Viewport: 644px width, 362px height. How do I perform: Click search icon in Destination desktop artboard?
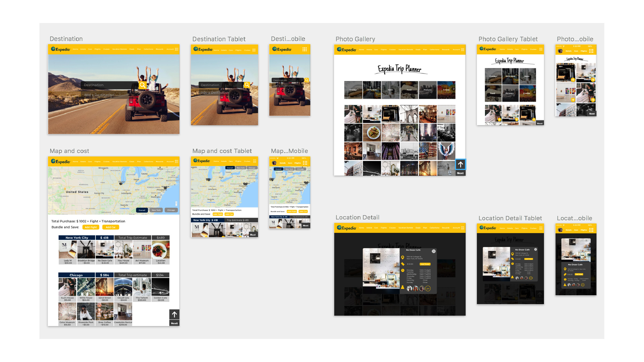click(x=143, y=85)
